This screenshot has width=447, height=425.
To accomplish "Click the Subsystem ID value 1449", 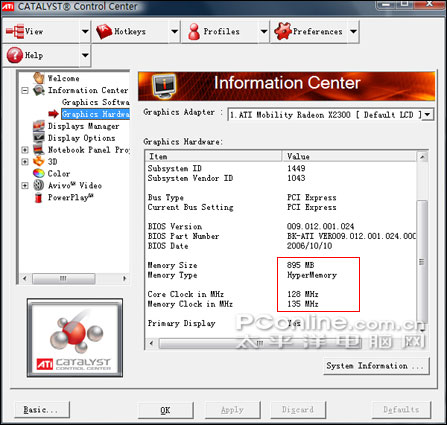I will [x=296, y=168].
